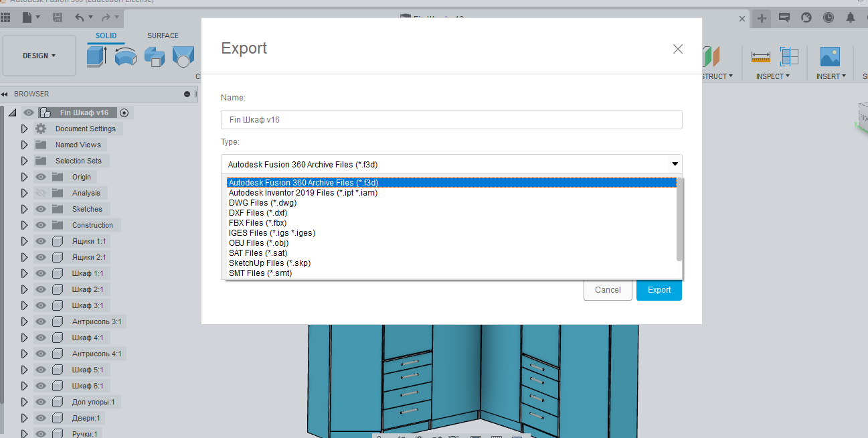Toggle visibility of root Fin Шкаф v16
The height and width of the screenshot is (438, 868).
(x=29, y=113)
